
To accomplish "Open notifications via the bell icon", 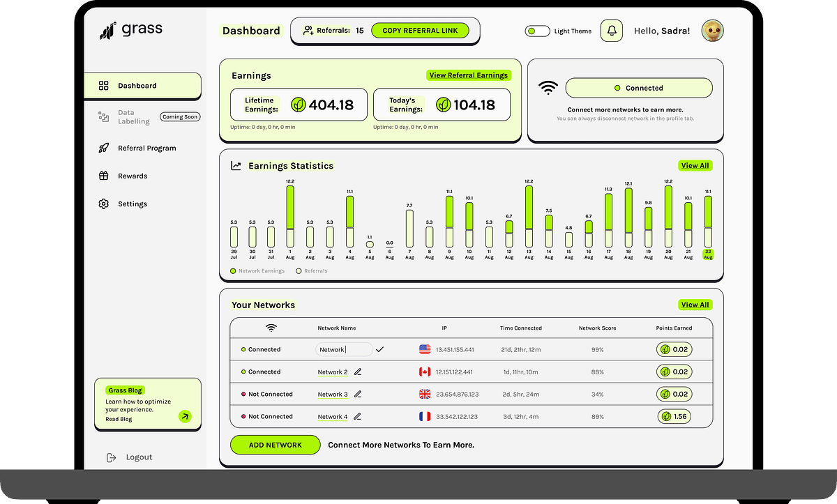I will [x=611, y=31].
